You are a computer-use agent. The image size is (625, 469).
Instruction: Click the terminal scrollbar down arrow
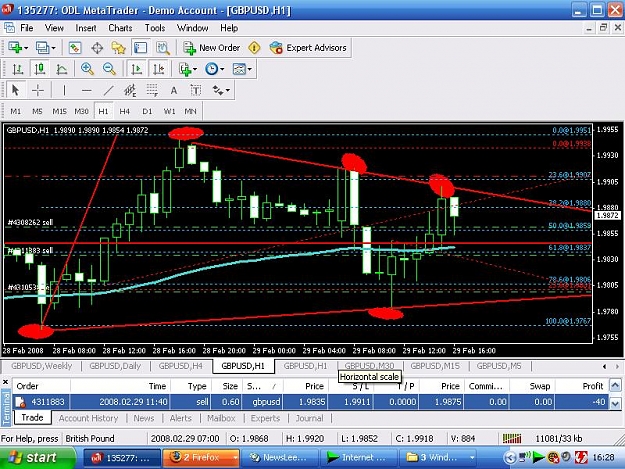615,404
